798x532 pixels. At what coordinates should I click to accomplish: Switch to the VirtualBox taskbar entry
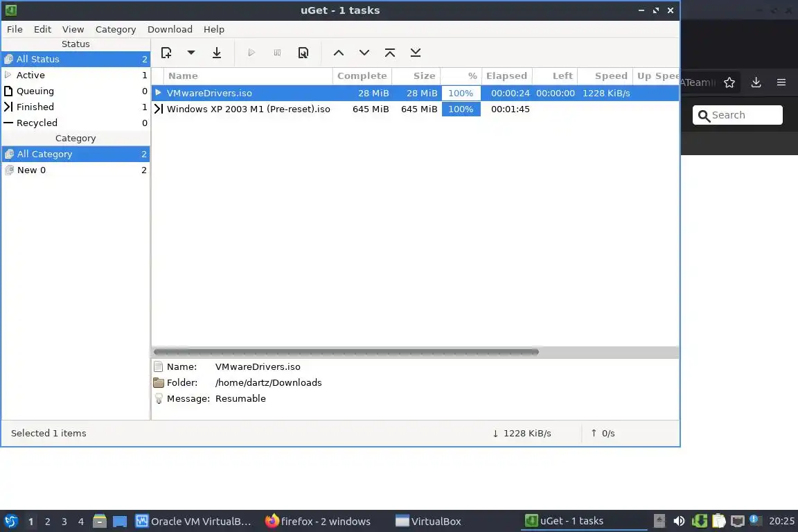click(x=429, y=522)
